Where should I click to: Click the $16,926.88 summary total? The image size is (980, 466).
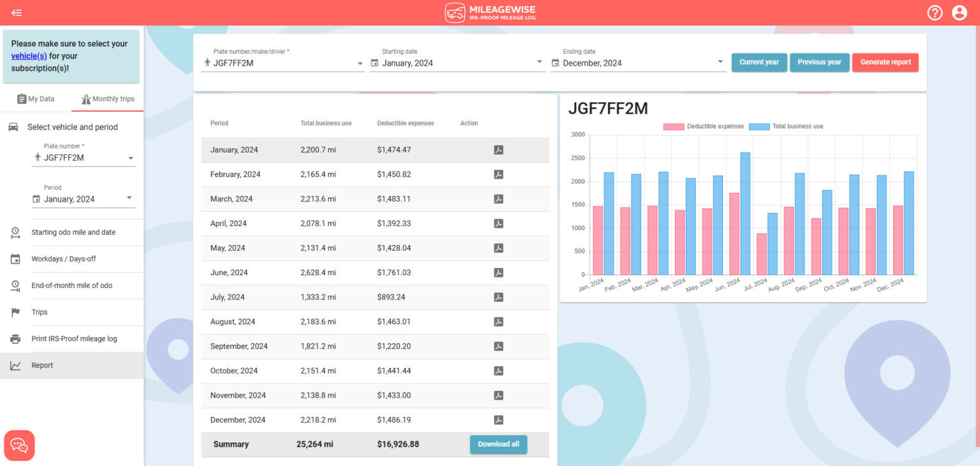[x=398, y=444]
